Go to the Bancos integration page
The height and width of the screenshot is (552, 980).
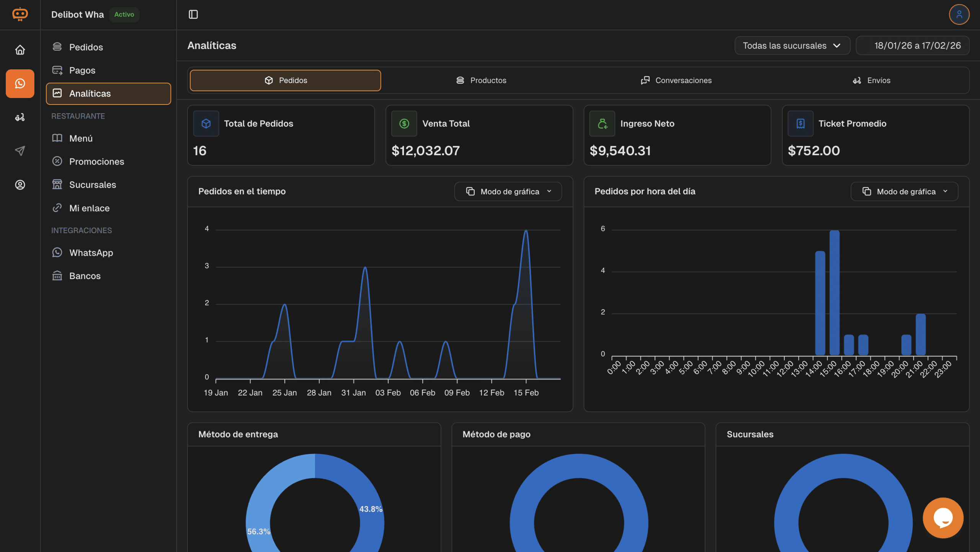point(85,276)
